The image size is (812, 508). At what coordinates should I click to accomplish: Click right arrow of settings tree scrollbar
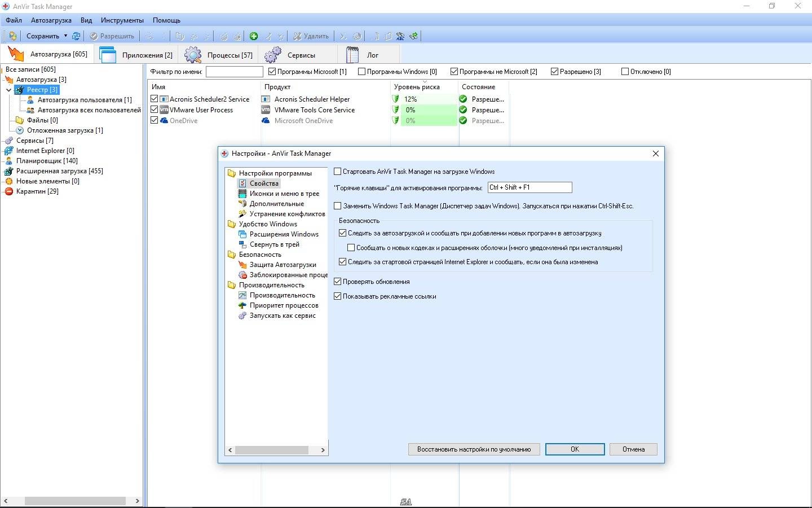click(323, 450)
